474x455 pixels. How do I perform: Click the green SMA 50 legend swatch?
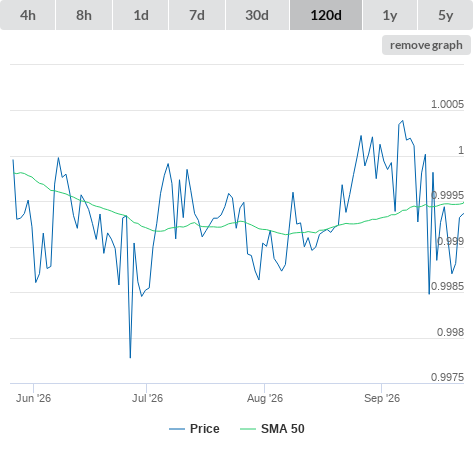coord(248,429)
